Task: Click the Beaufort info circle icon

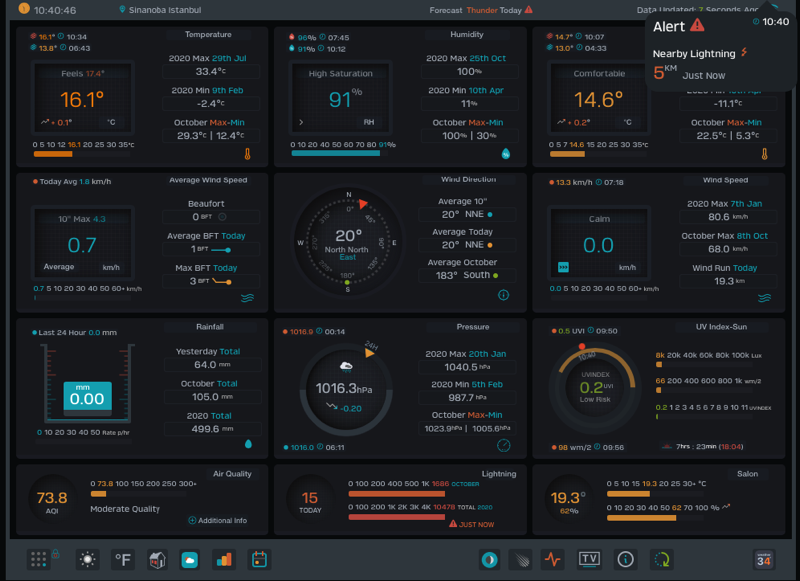Action: click(x=222, y=217)
